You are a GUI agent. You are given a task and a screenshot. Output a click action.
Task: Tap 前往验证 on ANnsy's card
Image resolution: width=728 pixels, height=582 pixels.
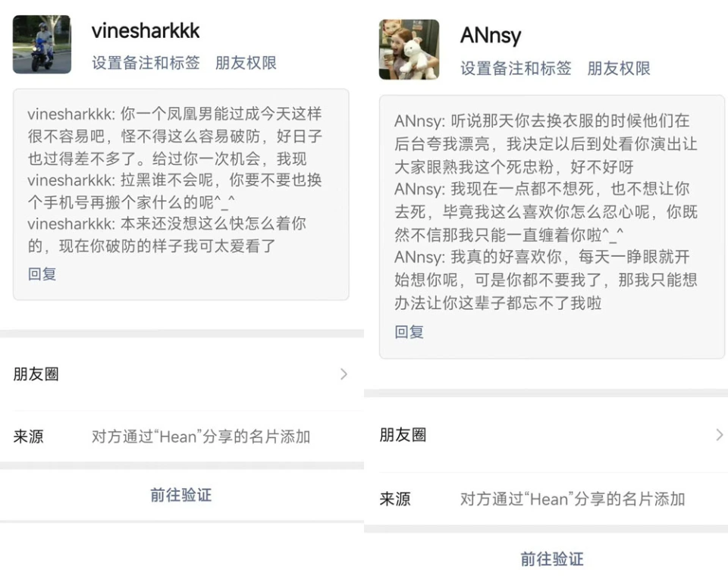(551, 559)
